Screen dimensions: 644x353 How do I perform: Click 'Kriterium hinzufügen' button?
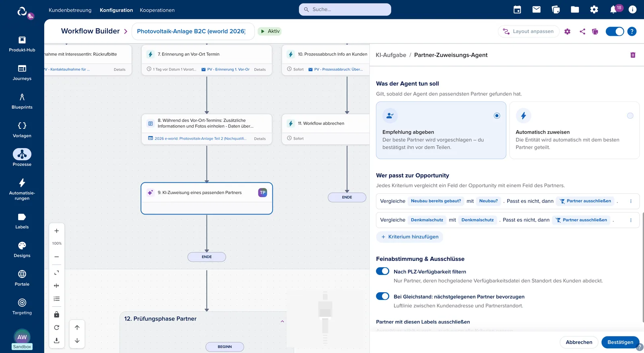[x=410, y=237]
